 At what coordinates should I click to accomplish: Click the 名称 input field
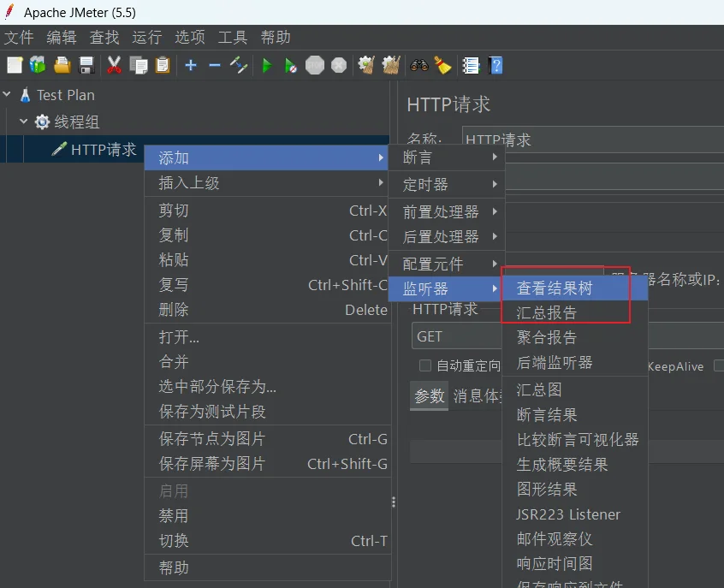[593, 139]
